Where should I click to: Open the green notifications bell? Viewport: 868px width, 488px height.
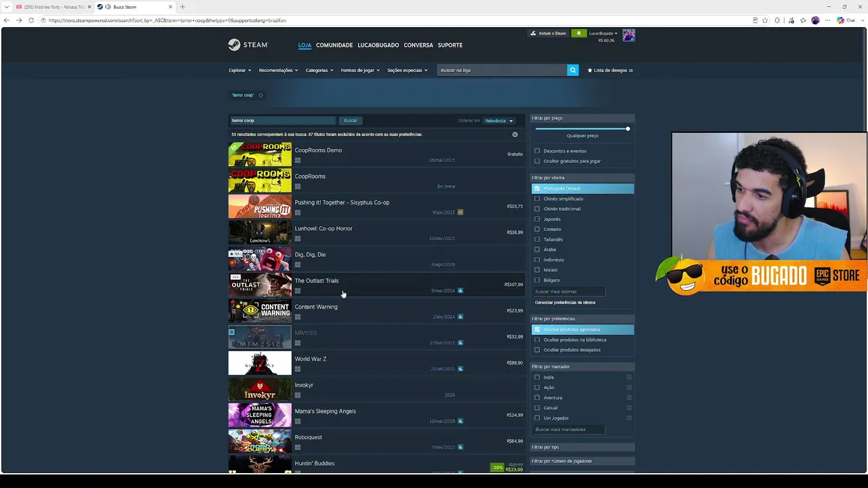(x=578, y=33)
